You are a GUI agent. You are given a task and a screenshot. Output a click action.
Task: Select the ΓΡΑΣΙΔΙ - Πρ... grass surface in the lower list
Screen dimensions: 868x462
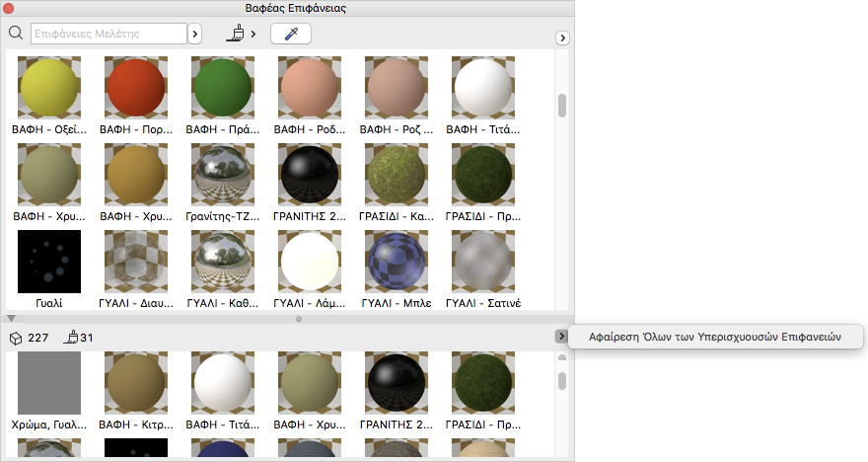tap(483, 383)
